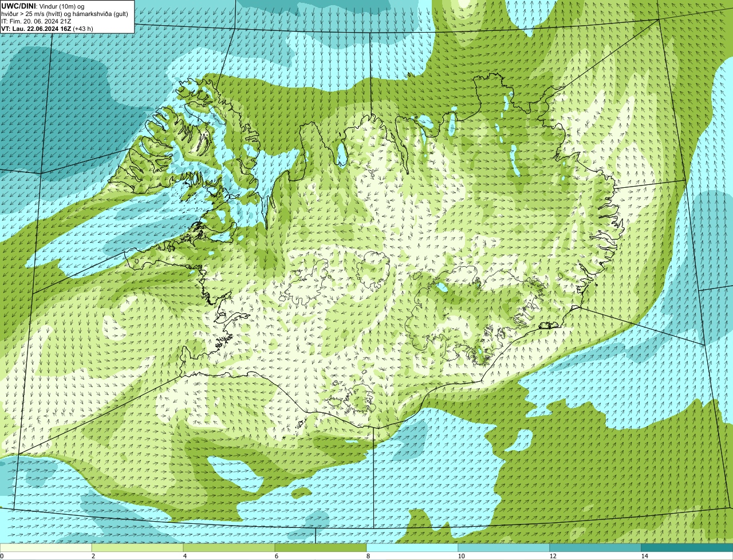Click the 4–6 m/s green legend swatch

[x=229, y=547]
